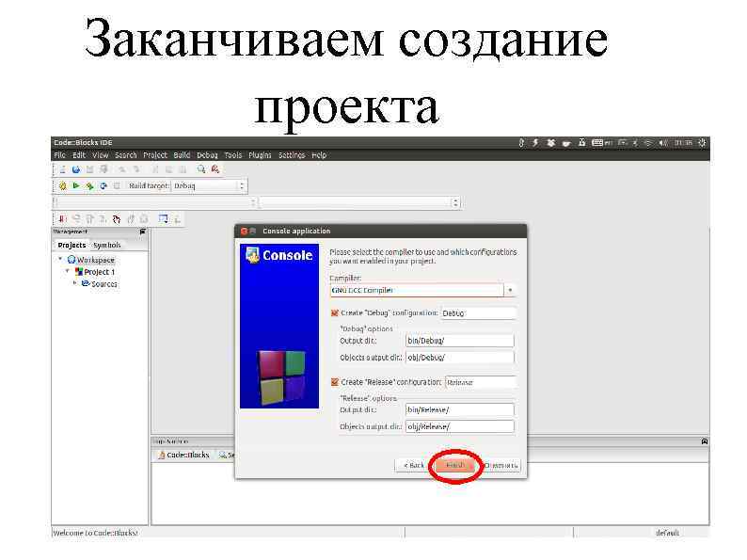Open the Plugins menu

pos(260,155)
